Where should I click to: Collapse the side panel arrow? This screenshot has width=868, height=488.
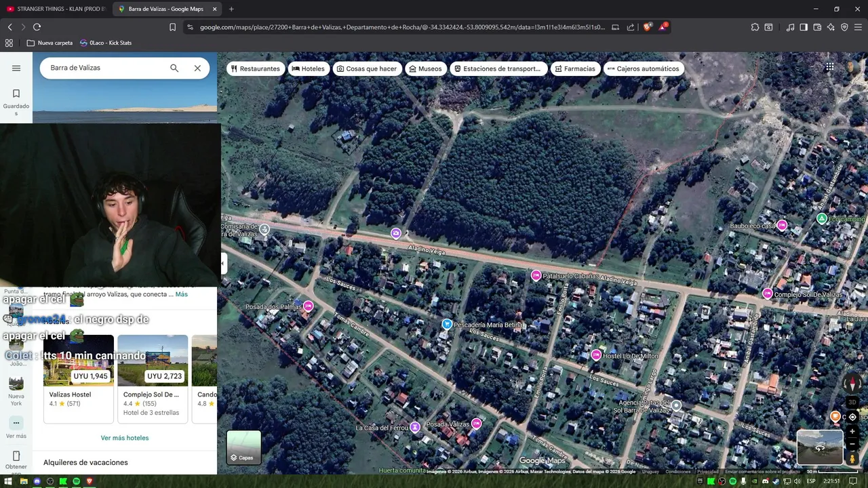[x=222, y=263]
